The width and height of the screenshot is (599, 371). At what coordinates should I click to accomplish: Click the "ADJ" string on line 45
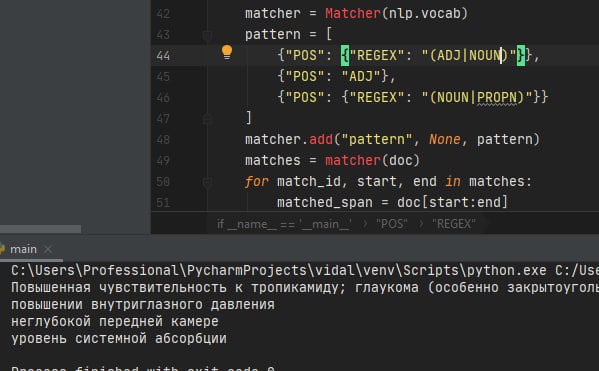point(361,76)
